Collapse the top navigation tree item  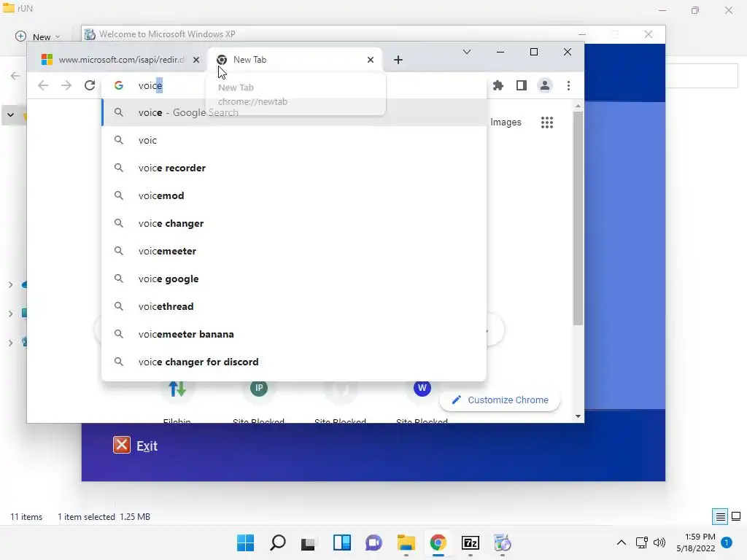pyautogui.click(x=10, y=114)
